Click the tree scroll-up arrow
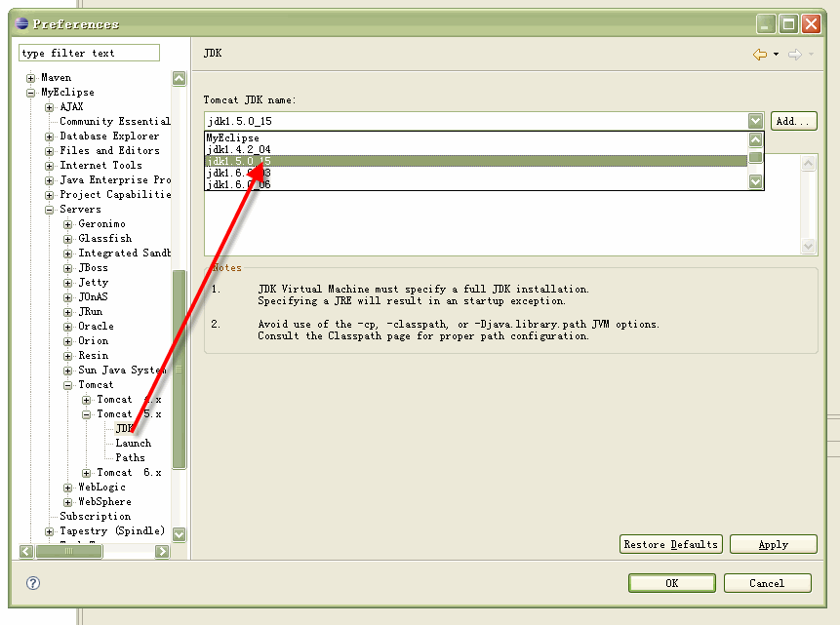Viewport: 840px width, 625px height. coord(179,79)
